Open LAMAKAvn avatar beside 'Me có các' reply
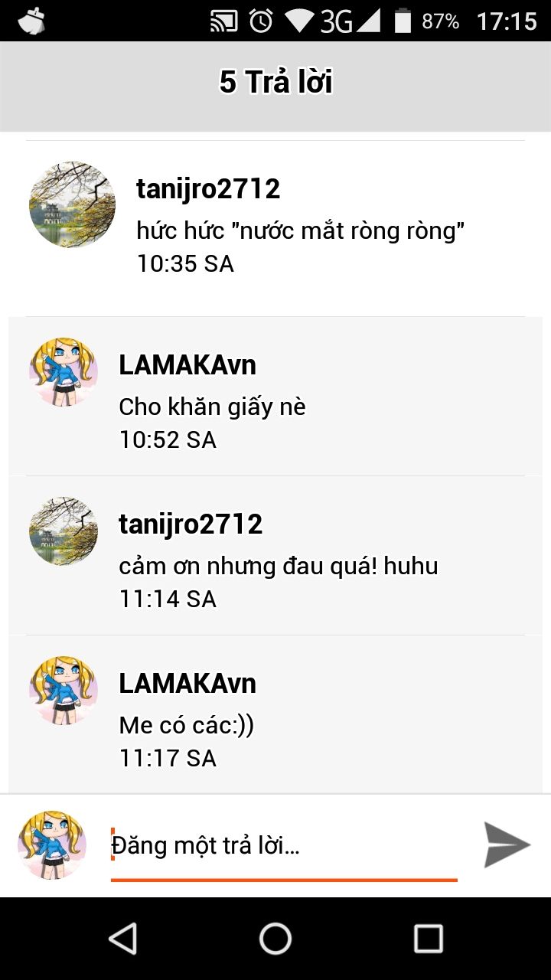This screenshot has width=551, height=980. [64, 690]
